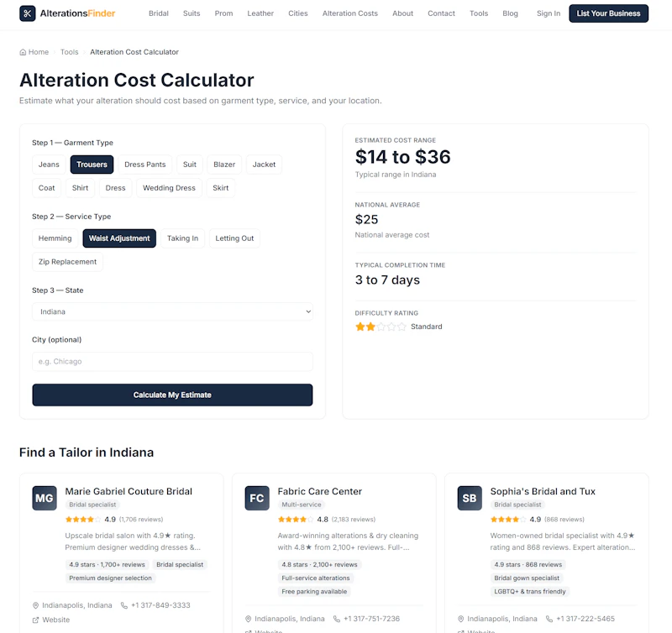This screenshot has width=672, height=633.
Task: Select Hemming service type
Action: [55, 238]
